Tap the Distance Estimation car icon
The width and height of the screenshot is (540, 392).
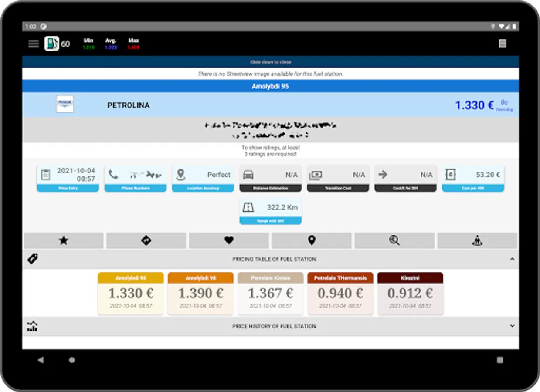tap(248, 175)
